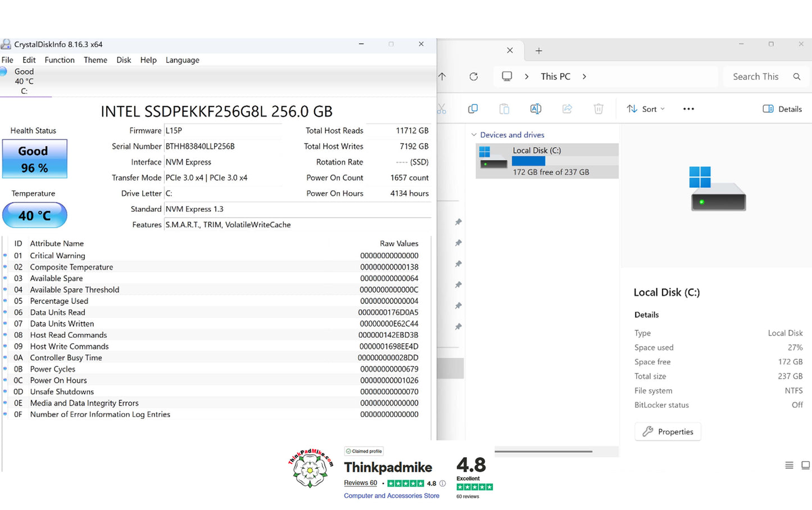Open the Edit menu in CrystalDiskInfo
The height and width of the screenshot is (510, 812).
click(29, 60)
